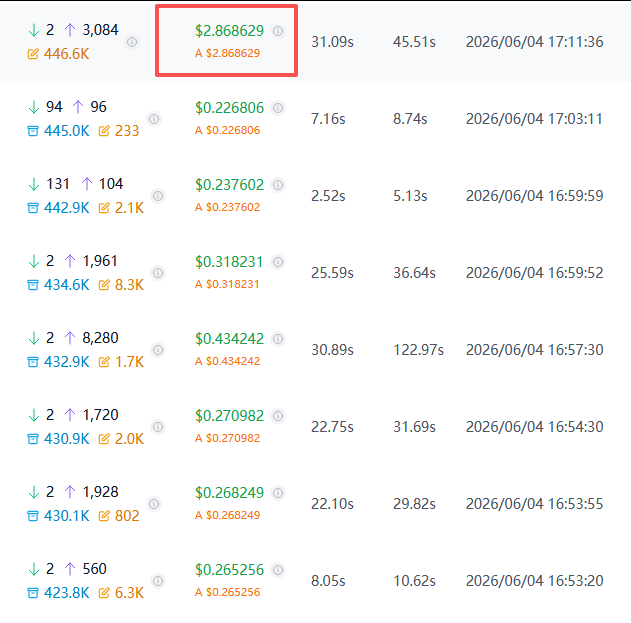Click info icon beside $0.226806 cost

(x=278, y=108)
